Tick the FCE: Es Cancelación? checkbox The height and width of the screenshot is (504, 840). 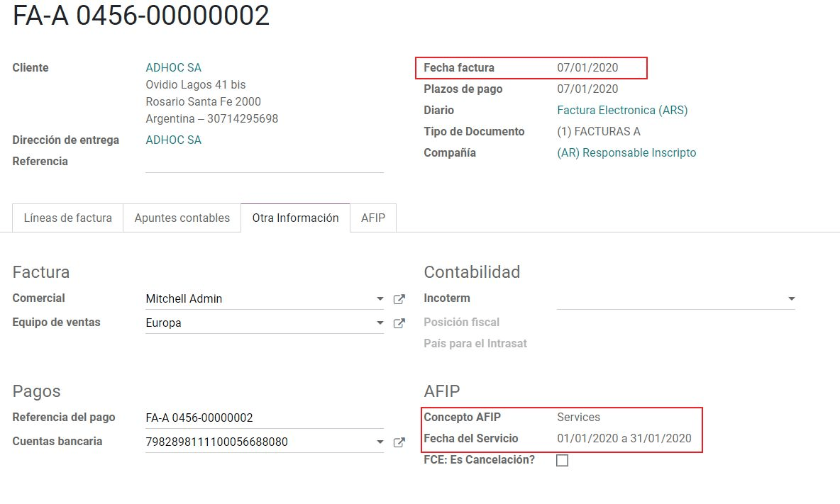563,460
